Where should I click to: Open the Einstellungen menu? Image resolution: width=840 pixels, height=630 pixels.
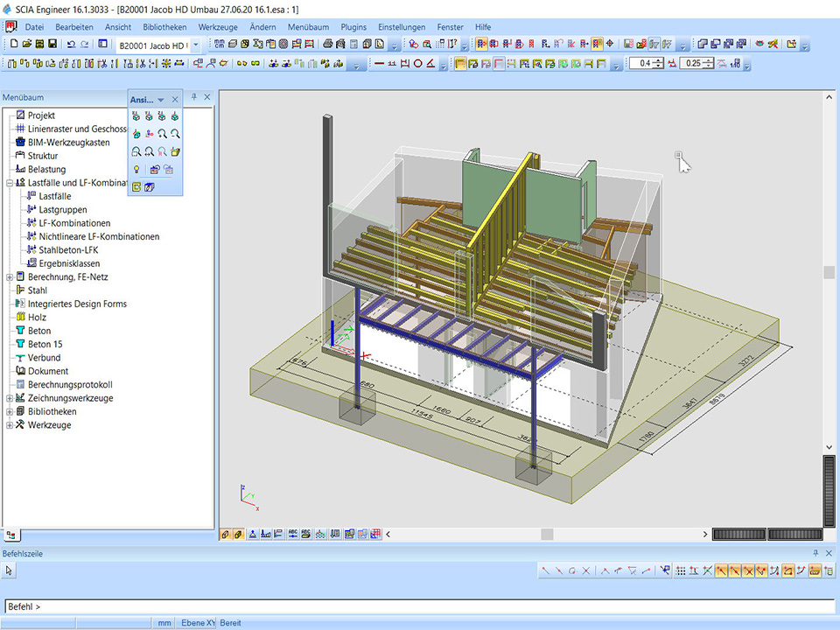(x=402, y=27)
